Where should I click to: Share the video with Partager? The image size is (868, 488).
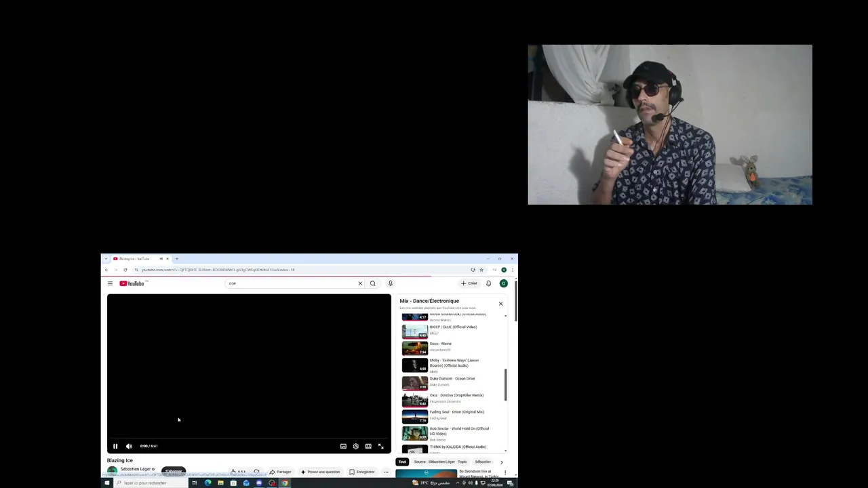point(280,472)
